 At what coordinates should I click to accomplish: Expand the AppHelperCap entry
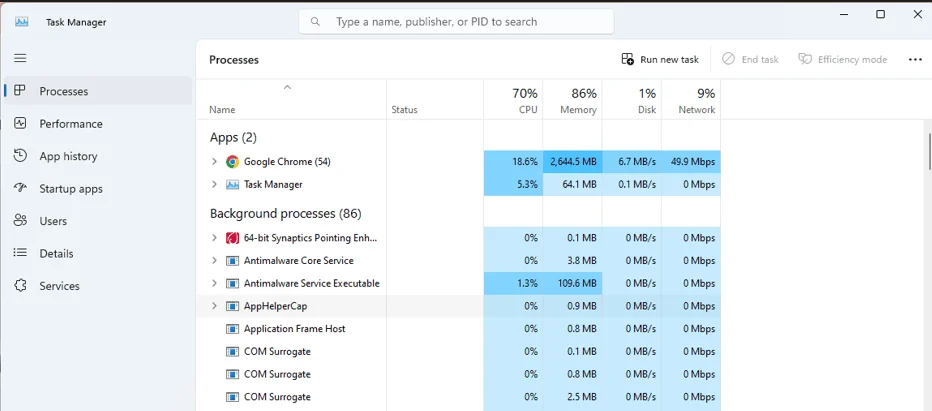pos(215,306)
